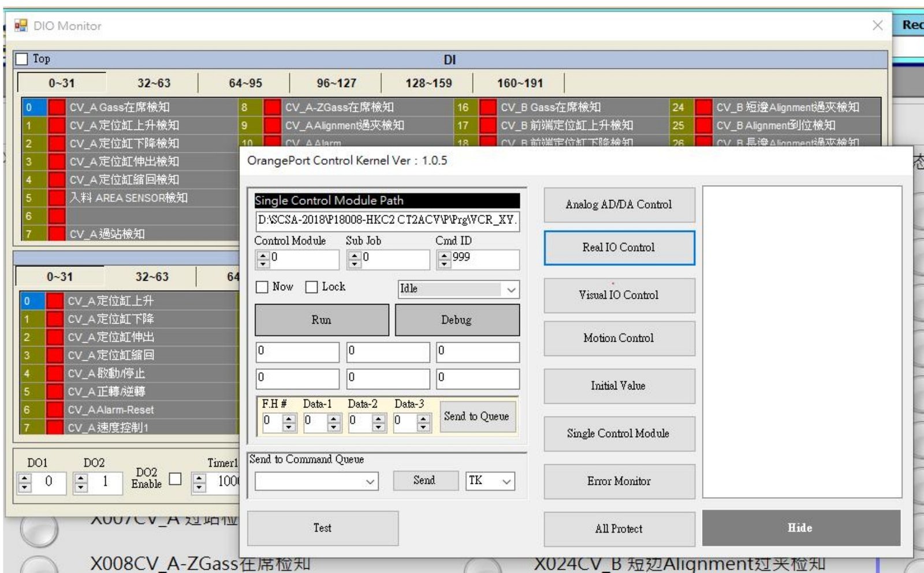Click the Single Control Module button
Screen dimensions: 924x573
(619, 433)
